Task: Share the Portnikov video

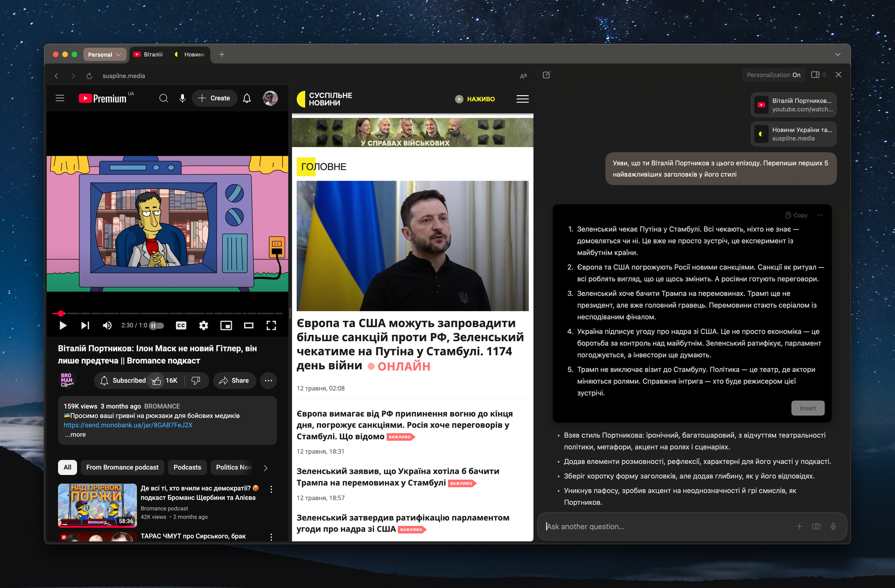Action: click(234, 381)
